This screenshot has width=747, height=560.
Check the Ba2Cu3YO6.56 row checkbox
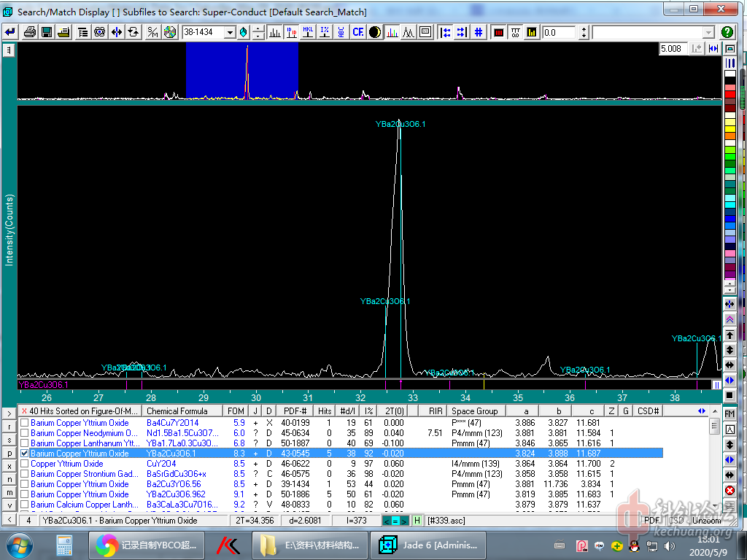point(24,484)
